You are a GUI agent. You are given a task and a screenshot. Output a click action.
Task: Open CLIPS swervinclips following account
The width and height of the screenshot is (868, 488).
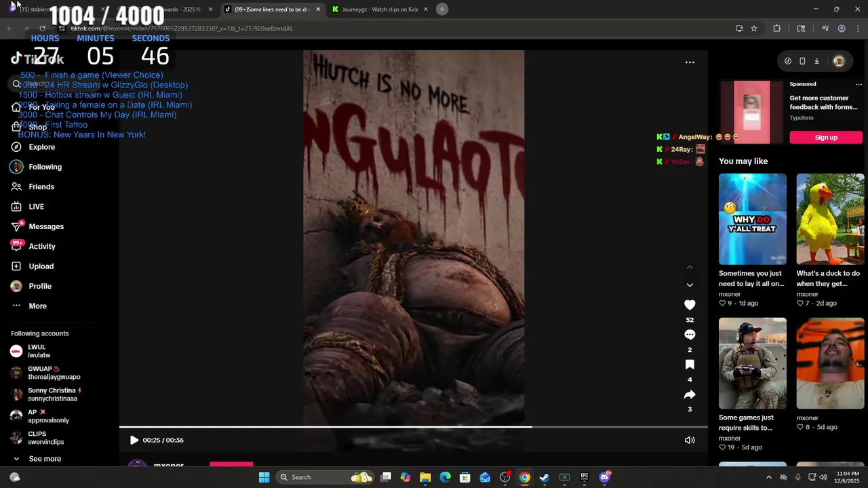click(x=45, y=438)
